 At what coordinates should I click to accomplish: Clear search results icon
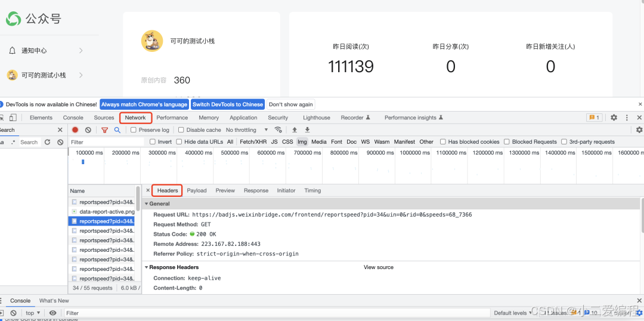point(60,142)
